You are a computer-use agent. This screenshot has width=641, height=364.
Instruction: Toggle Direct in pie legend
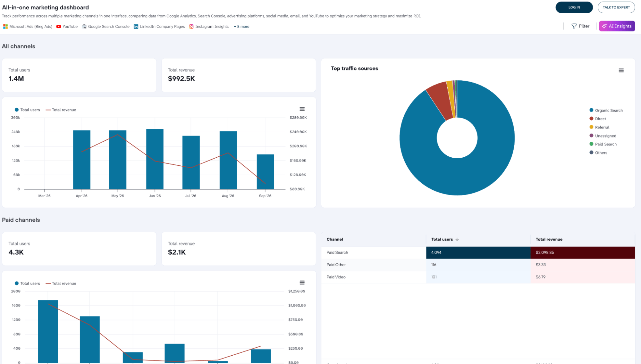point(597,119)
